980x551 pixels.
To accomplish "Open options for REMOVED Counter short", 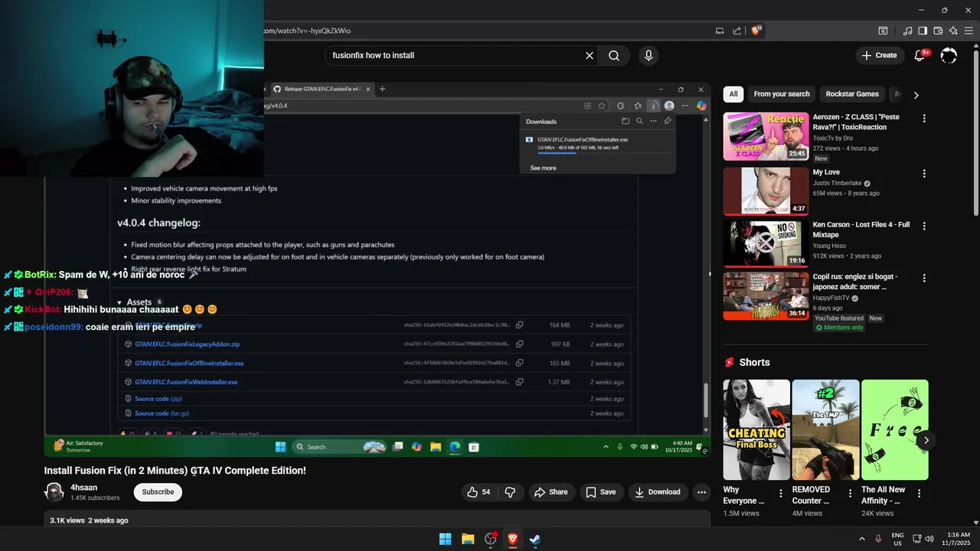I will (850, 494).
